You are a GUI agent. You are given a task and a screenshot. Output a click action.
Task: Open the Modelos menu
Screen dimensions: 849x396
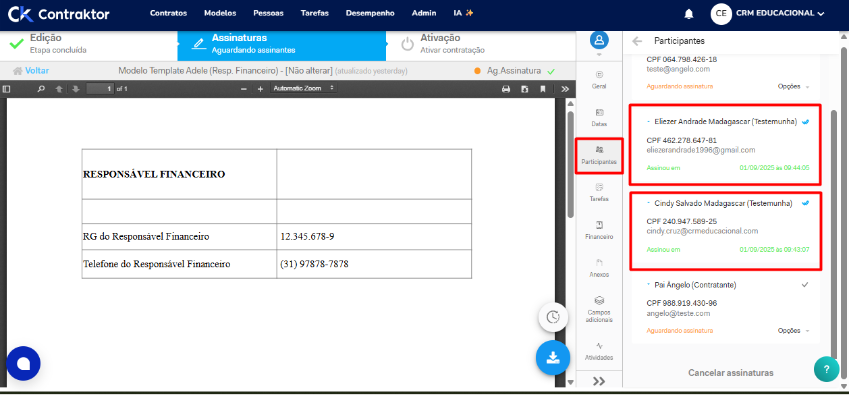pyautogui.click(x=220, y=14)
